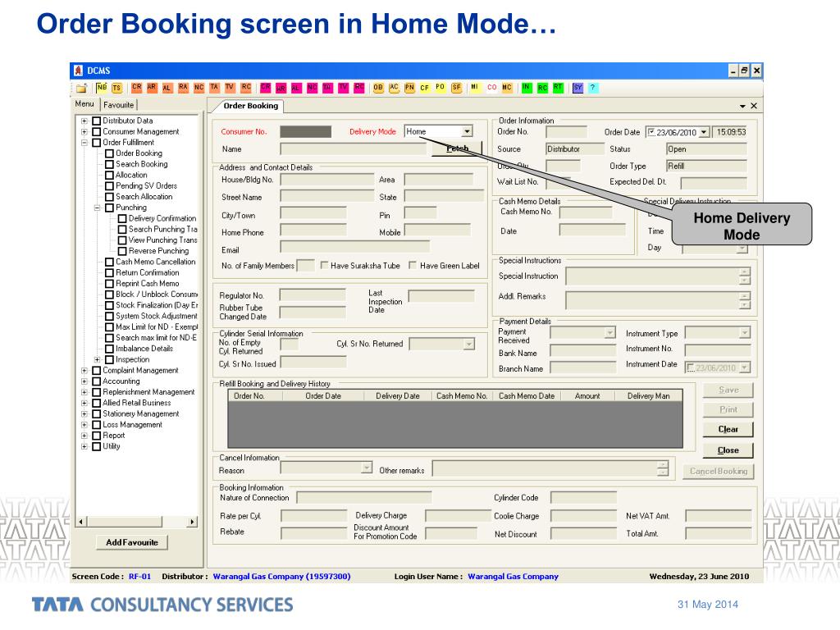This screenshot has height=630, width=840.
Task: Check the Distributor Data tree checkbox
Action: click(x=97, y=121)
